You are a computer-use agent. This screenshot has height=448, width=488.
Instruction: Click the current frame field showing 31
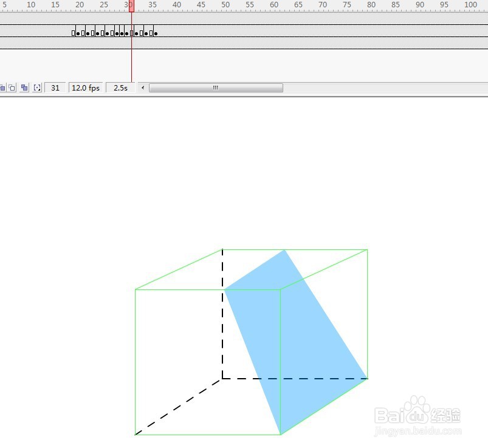tap(55, 88)
